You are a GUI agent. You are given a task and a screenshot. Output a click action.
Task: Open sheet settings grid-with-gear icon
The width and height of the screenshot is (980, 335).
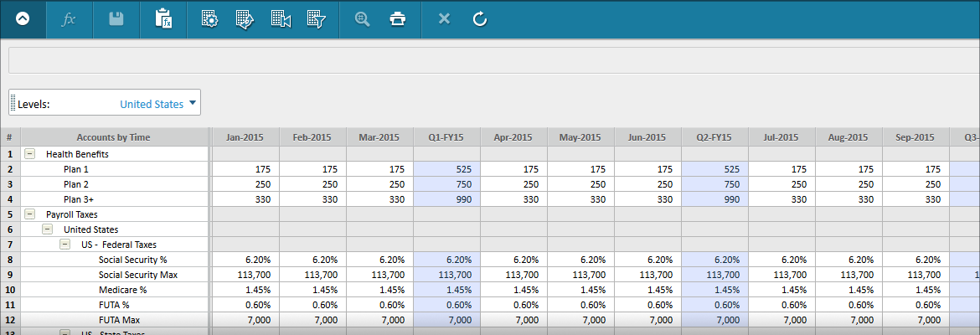(209, 18)
